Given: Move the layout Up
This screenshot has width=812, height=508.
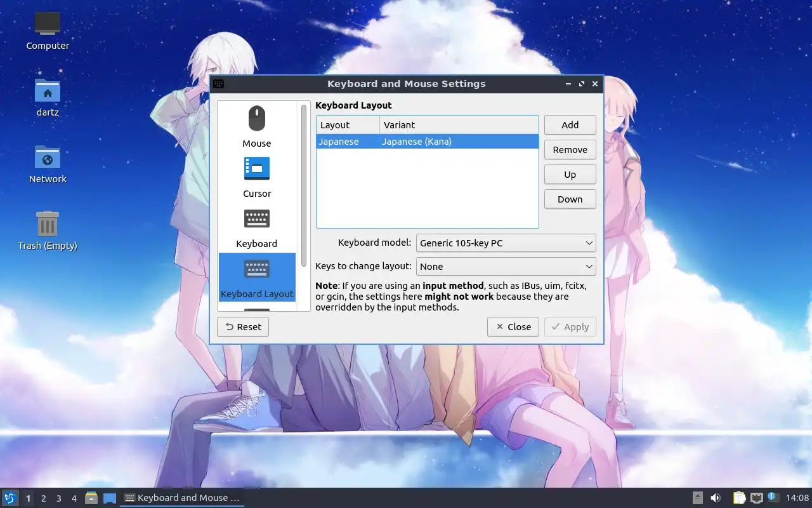Looking at the screenshot, I should tap(570, 174).
